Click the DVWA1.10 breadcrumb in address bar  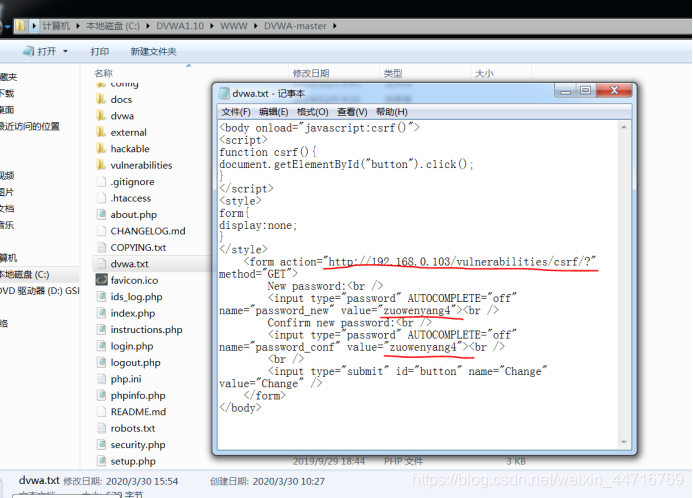click(180, 26)
